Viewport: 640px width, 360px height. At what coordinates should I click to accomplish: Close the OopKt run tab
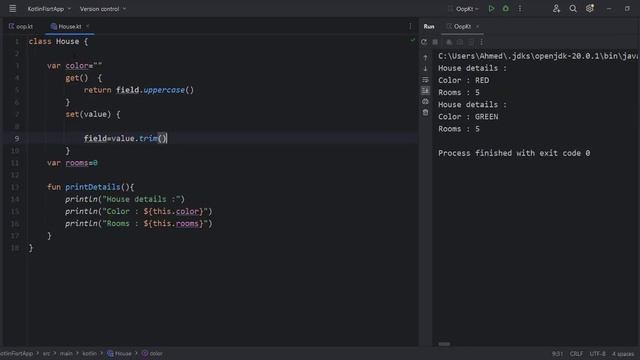pyautogui.click(x=478, y=27)
